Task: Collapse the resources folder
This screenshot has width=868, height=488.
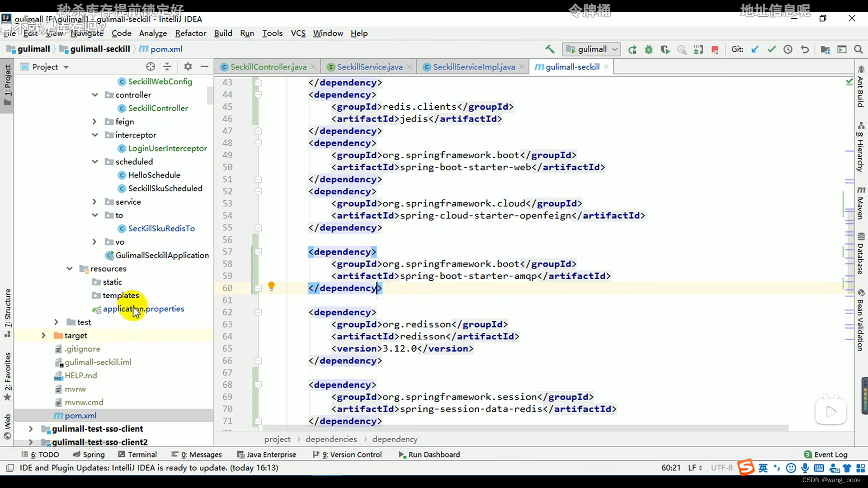Action: (x=70, y=268)
